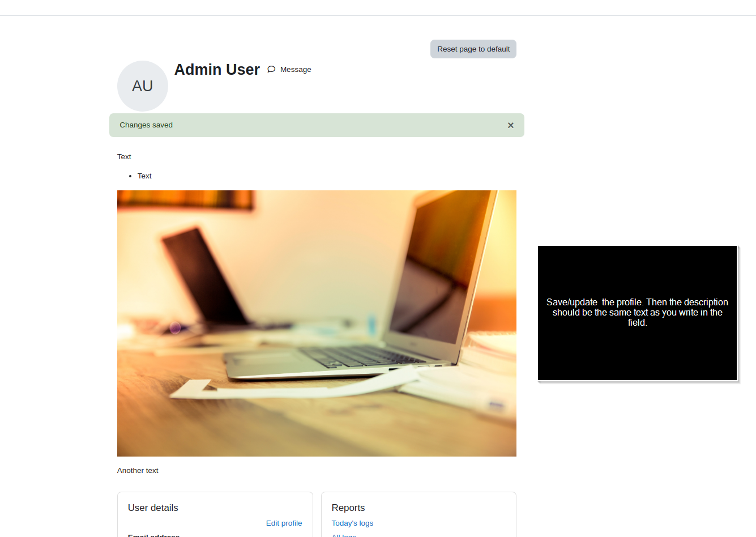Screen dimensions: 756x537
Task: Click the 'Another text' paragraph
Action: [138, 471]
